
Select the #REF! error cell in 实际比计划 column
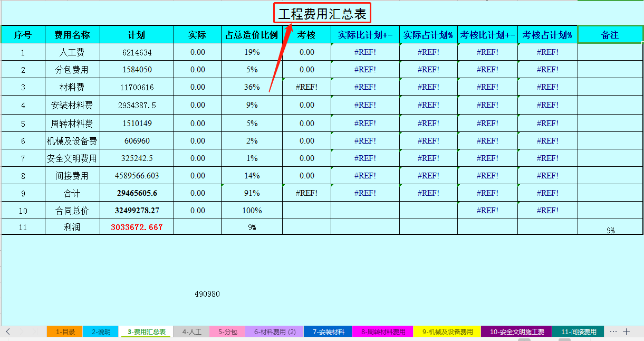coord(364,52)
